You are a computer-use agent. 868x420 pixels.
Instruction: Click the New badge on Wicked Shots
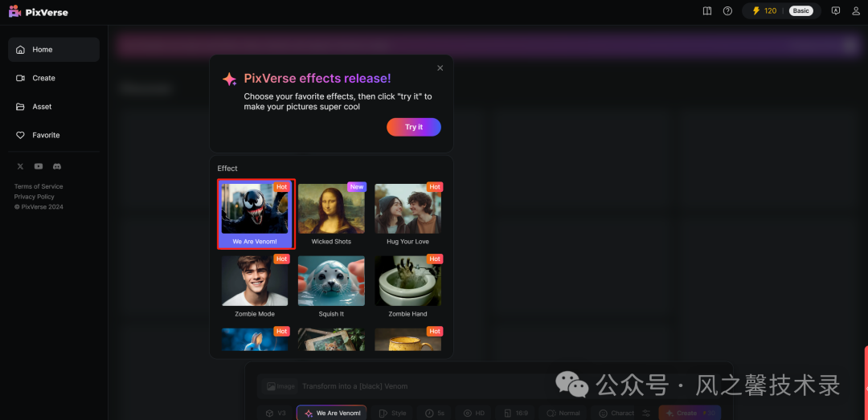(357, 187)
